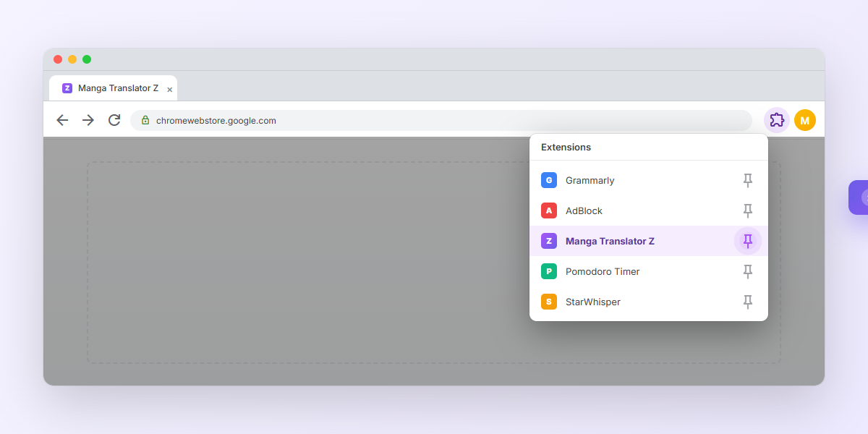The width and height of the screenshot is (868, 434).
Task: Pin the Pomodoro Timer extension
Action: pyautogui.click(x=748, y=272)
